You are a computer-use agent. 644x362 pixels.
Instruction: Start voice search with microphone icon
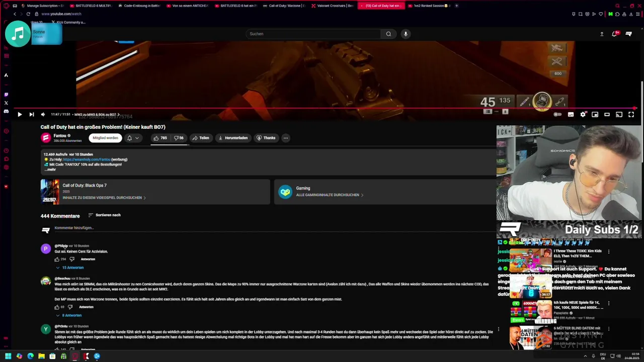(406, 34)
